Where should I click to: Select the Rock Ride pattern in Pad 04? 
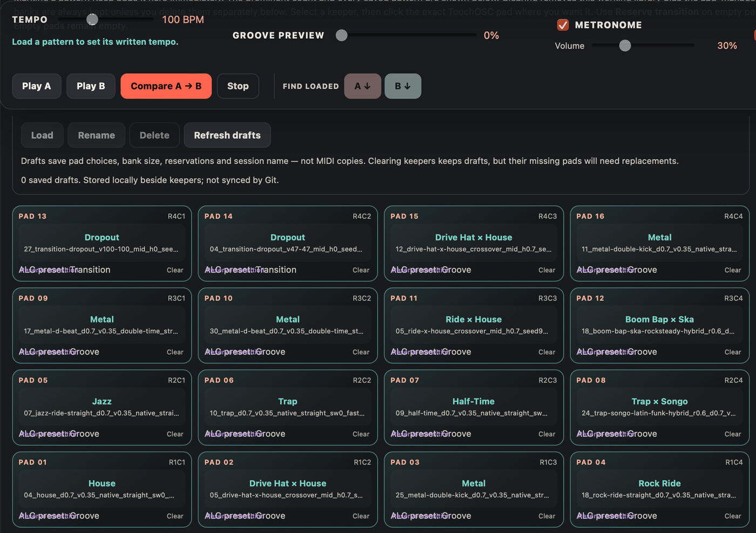(659, 489)
